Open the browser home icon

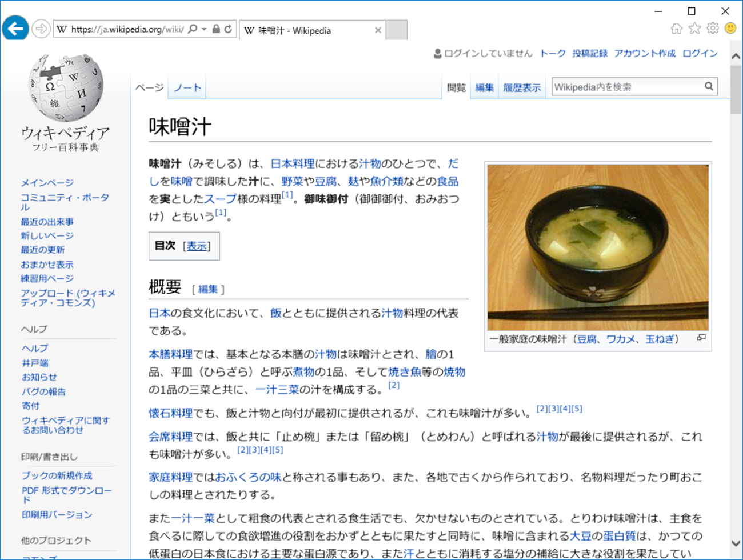pyautogui.click(x=677, y=29)
